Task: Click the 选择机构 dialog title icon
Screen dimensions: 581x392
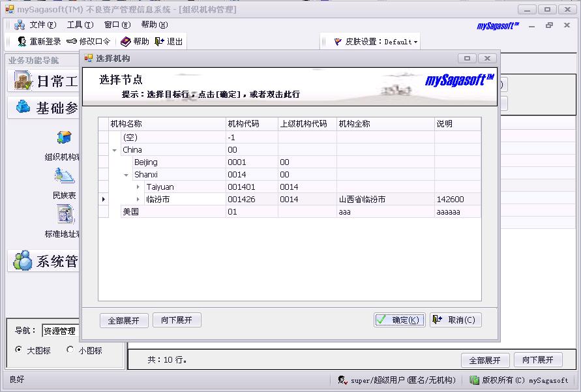Action: click(88, 58)
